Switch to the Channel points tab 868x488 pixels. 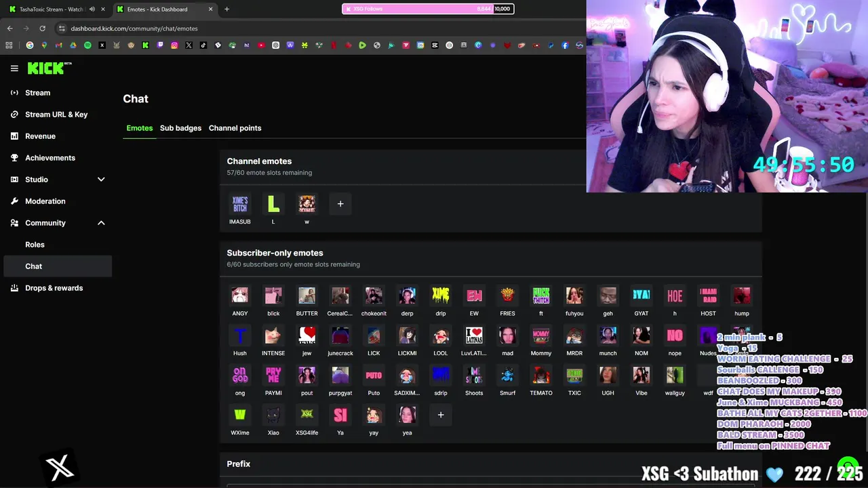click(x=235, y=128)
